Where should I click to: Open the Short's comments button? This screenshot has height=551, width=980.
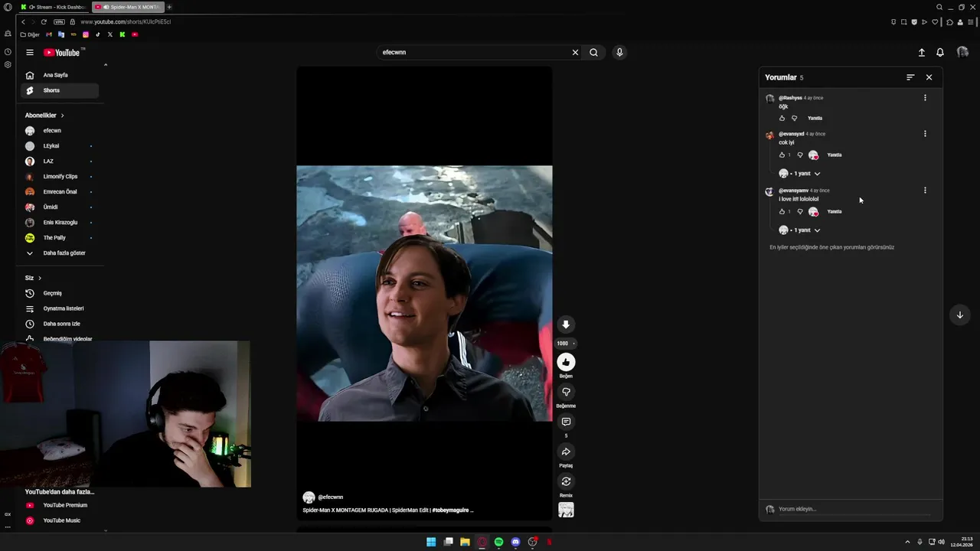click(x=566, y=422)
